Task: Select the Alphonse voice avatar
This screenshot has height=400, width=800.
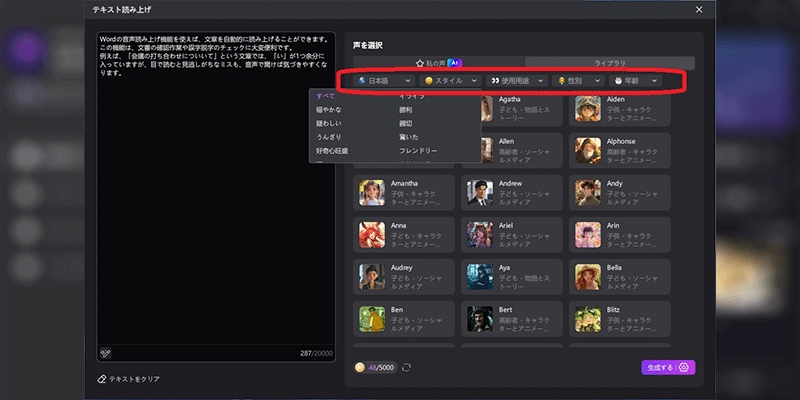Action: click(588, 151)
